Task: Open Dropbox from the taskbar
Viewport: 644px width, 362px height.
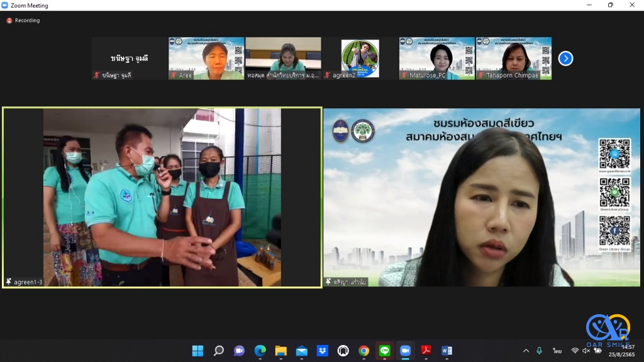Action: pos(322,351)
